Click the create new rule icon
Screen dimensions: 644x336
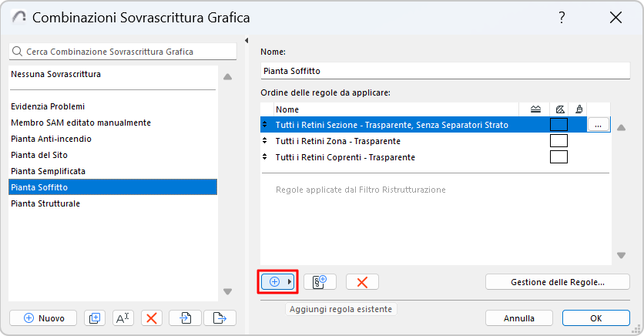(320, 282)
